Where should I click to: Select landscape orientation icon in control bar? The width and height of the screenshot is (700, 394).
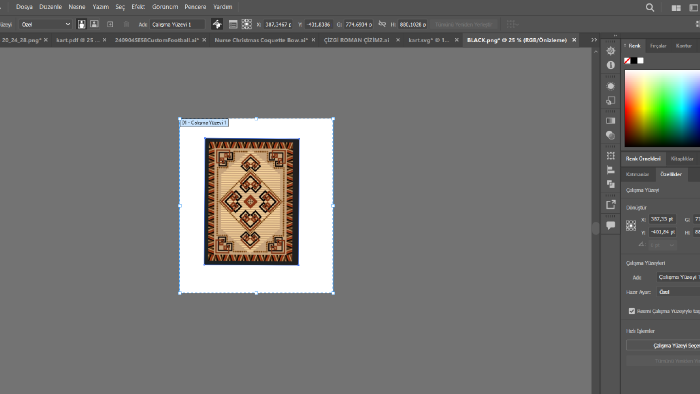[94, 25]
